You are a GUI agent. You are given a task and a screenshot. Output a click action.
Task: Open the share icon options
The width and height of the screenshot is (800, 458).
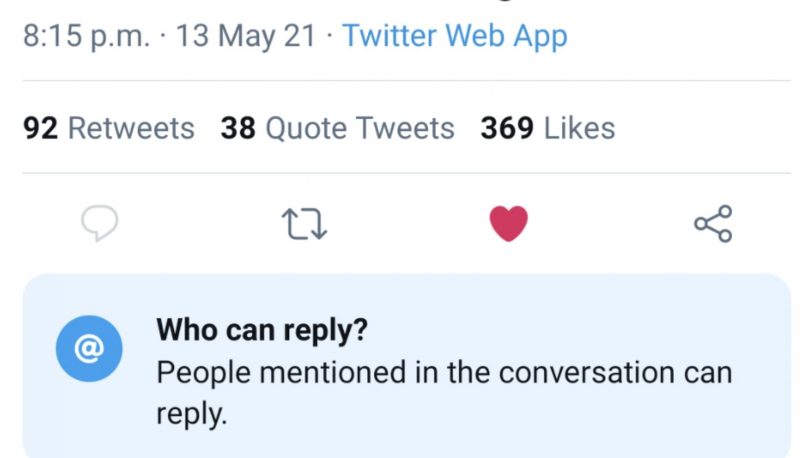pyautogui.click(x=713, y=223)
